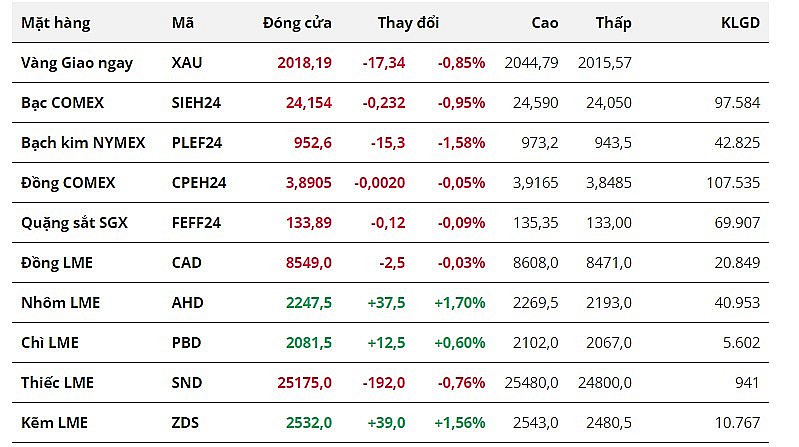Click the Đóng cửa column header
The width and height of the screenshot is (799, 447).
[x=297, y=22]
